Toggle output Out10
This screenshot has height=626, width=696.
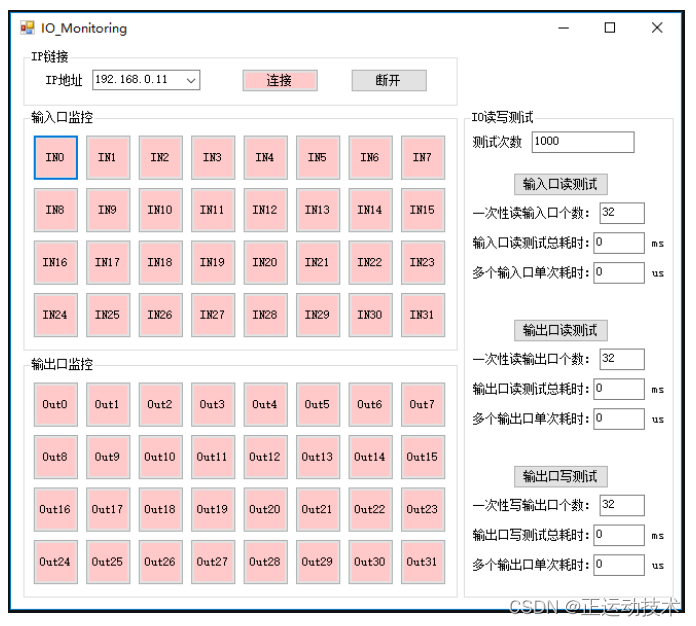160,457
